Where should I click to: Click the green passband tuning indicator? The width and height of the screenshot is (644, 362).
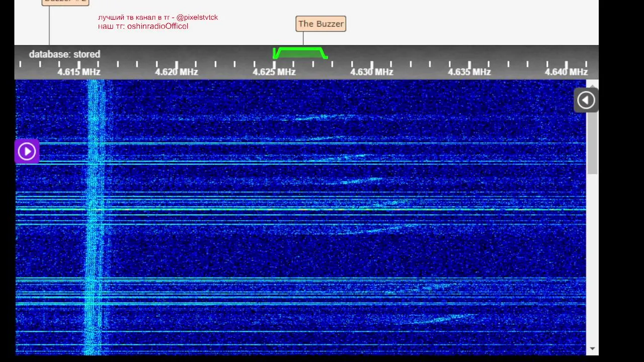point(300,53)
